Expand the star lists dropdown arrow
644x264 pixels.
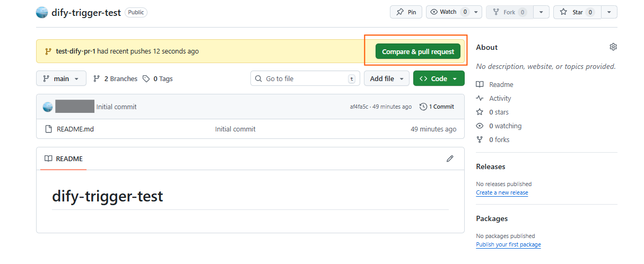pyautogui.click(x=609, y=12)
